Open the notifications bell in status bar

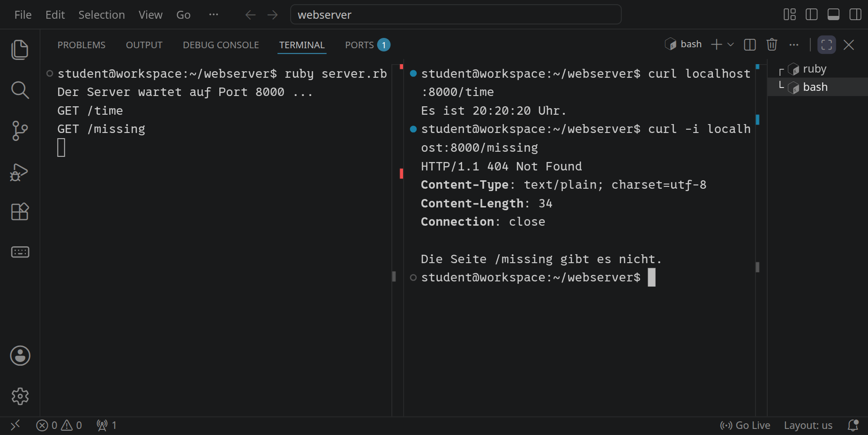(853, 425)
